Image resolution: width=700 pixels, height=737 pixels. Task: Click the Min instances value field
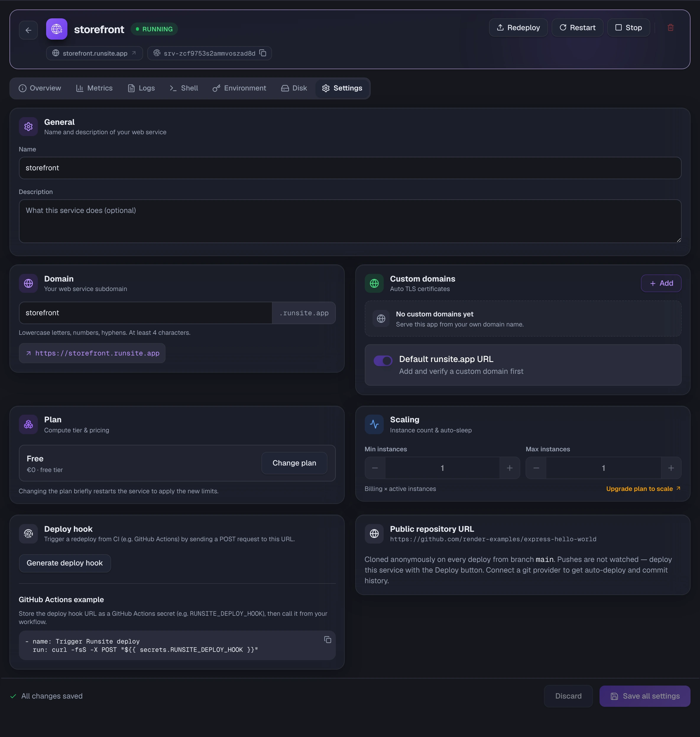[x=443, y=468]
